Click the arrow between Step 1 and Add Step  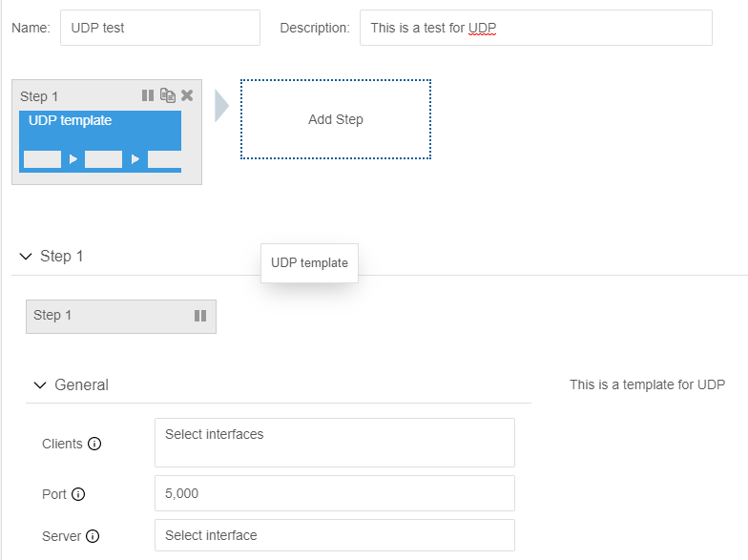coord(221,106)
